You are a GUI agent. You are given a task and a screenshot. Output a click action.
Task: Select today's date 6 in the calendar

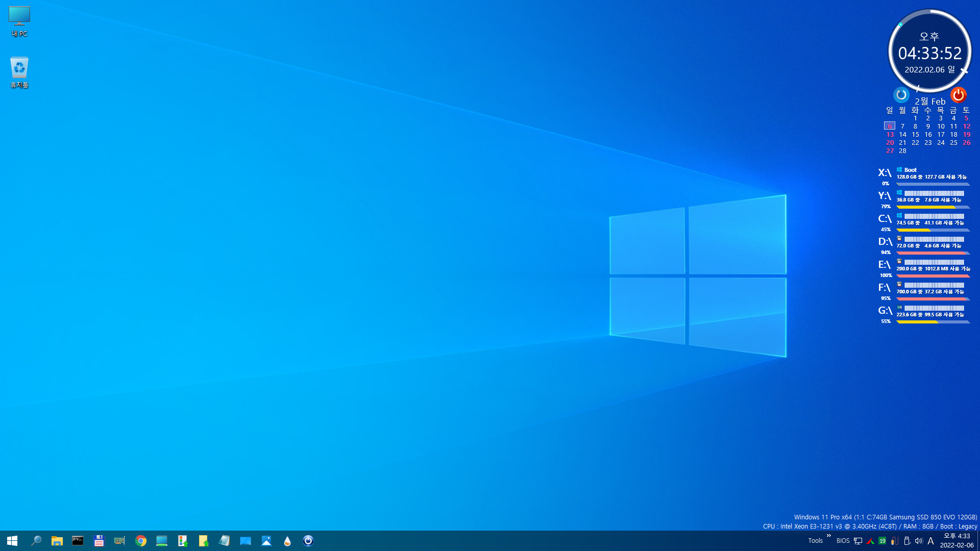point(890,126)
